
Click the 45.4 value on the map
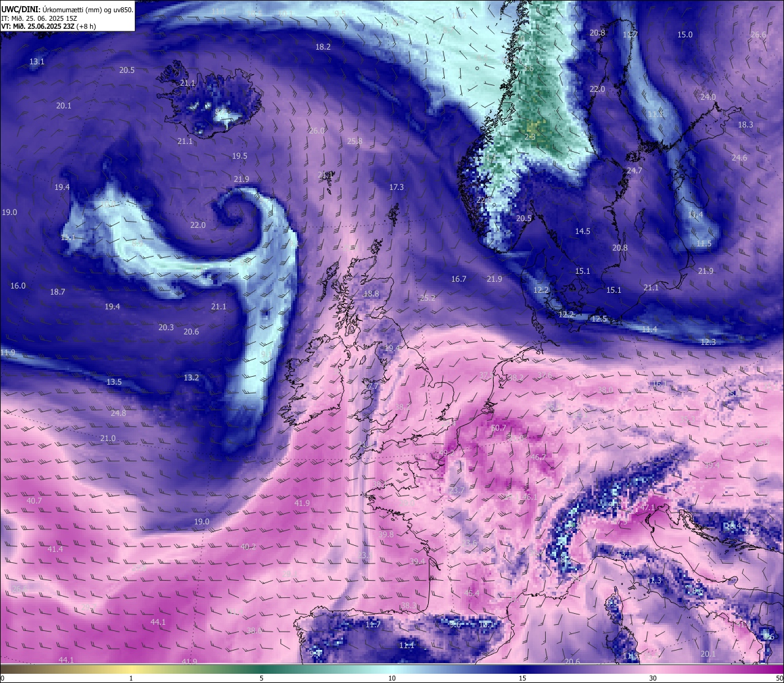[x=472, y=594]
